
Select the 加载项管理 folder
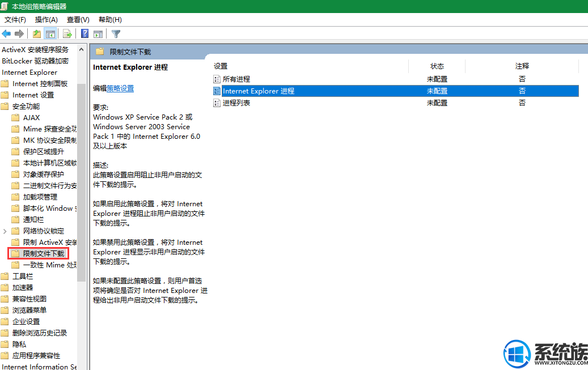pos(35,197)
